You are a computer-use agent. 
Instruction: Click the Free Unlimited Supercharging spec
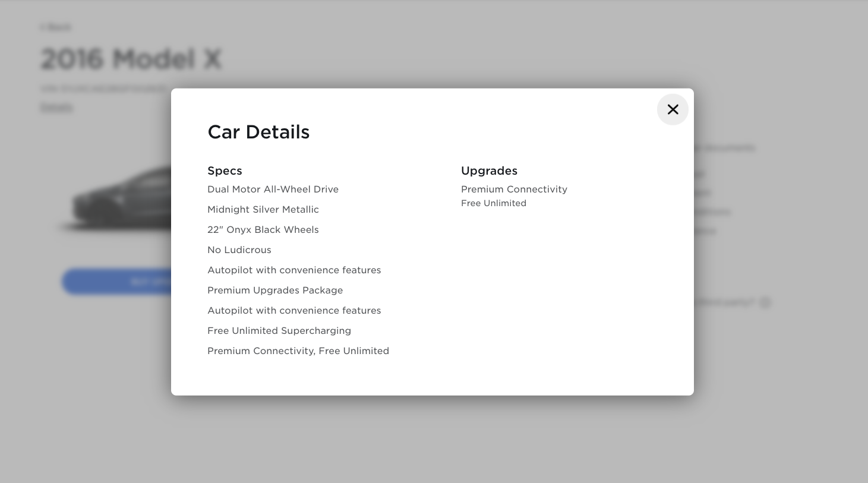279,331
